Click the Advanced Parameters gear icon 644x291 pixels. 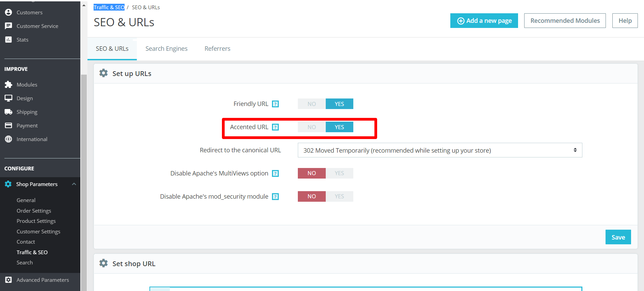[x=9, y=280]
